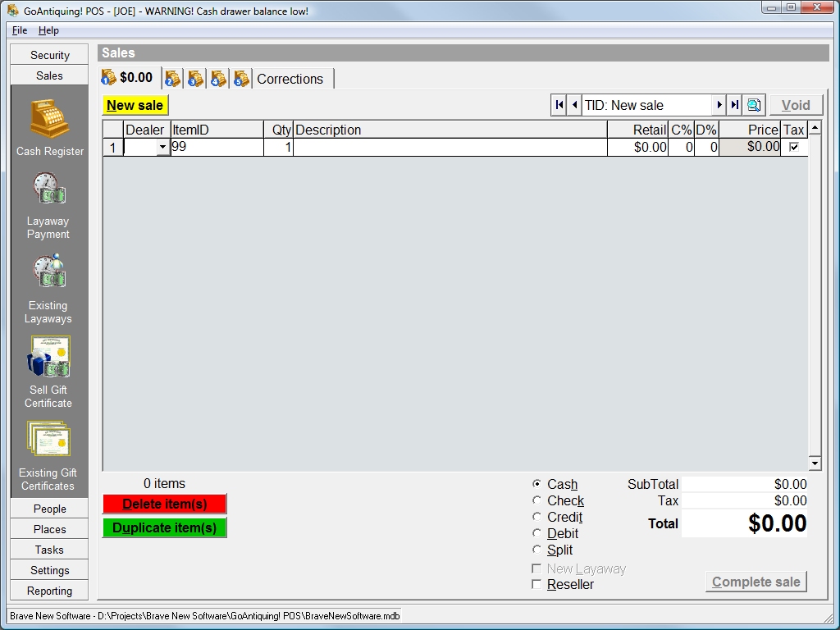The width and height of the screenshot is (840, 630).
Task: Click the Qty field in row 1
Action: tap(279, 147)
